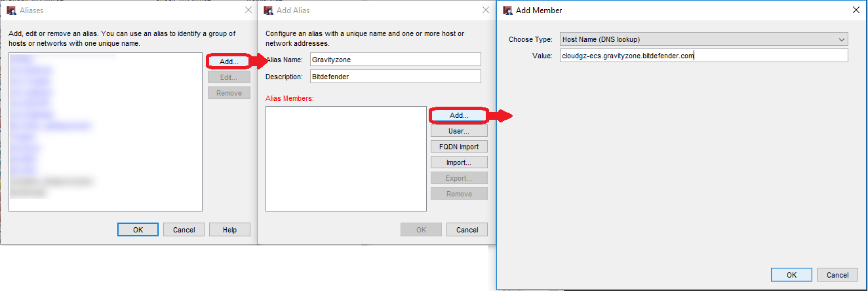
Task: Close the Aliases window
Action: click(248, 10)
